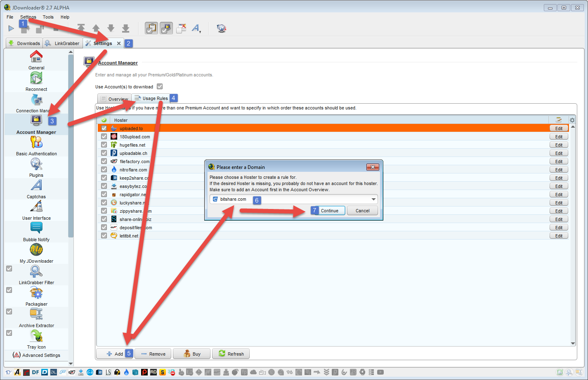The width and height of the screenshot is (588, 380).
Task: Open General settings in sidebar
Action: click(36, 60)
